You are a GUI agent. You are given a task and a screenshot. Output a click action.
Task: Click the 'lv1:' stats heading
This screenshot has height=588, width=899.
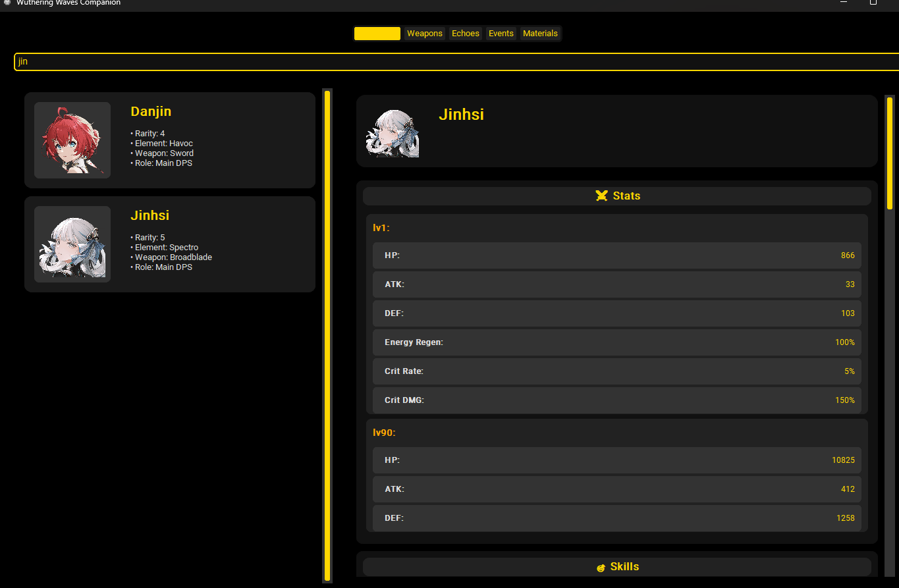coord(381,228)
